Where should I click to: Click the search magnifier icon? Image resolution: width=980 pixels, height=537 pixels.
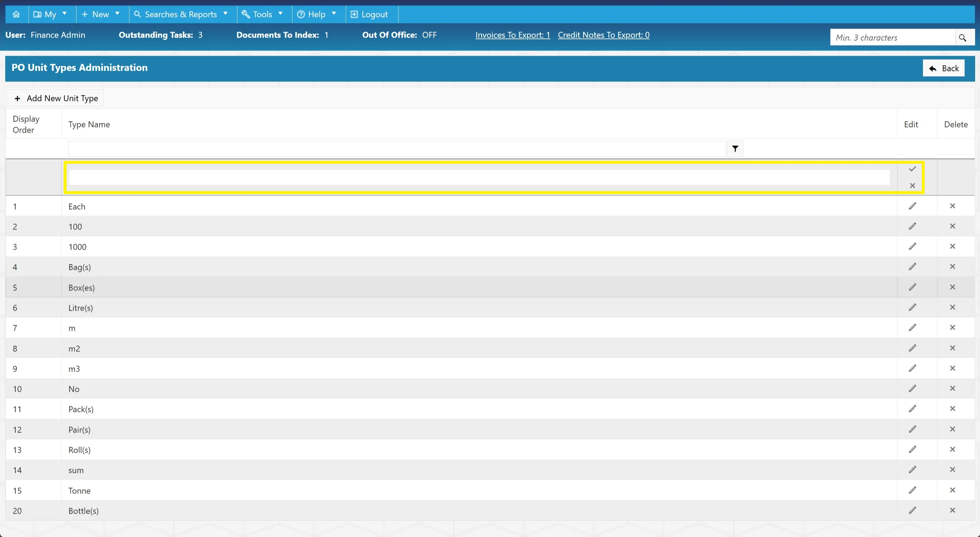(x=963, y=38)
